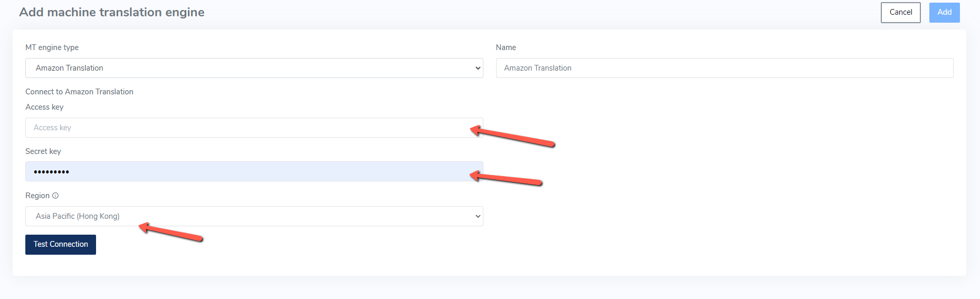The image size is (980, 299).
Task: Select the Asia Pacific (Hong Kong) region box
Action: coord(254,216)
